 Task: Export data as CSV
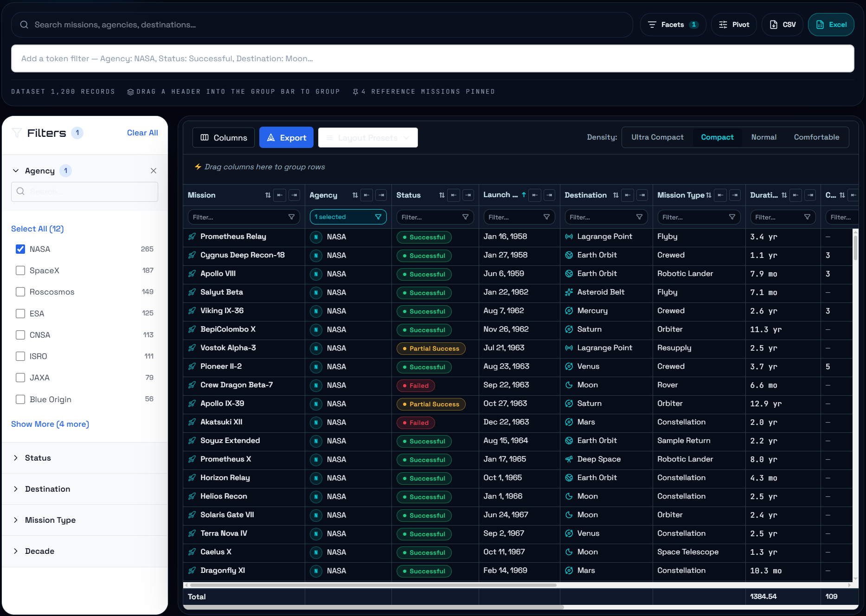(783, 25)
